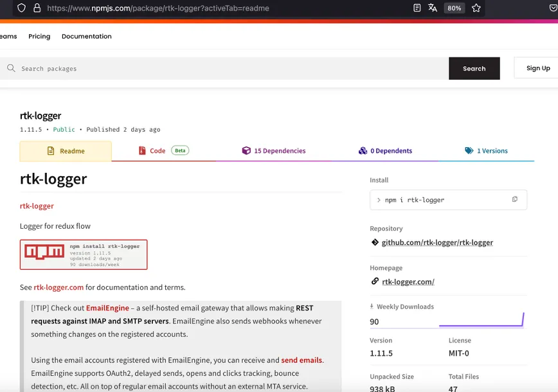Click the padlock site security icon

[37, 8]
